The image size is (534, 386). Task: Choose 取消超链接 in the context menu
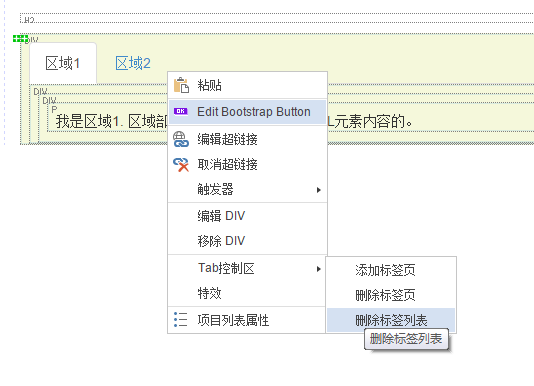(248, 165)
